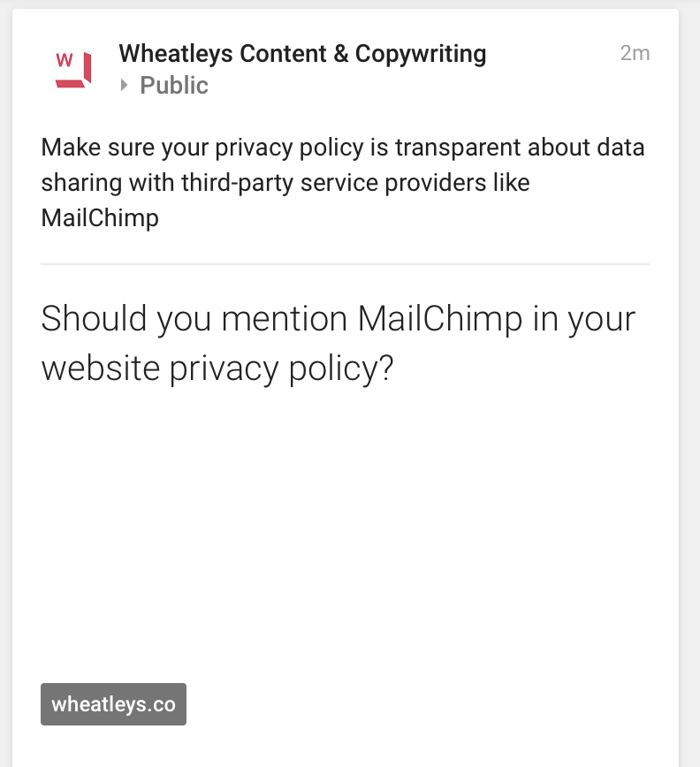
Task: Click 'sharing with third-party service providers' line
Action: click(x=266, y=182)
